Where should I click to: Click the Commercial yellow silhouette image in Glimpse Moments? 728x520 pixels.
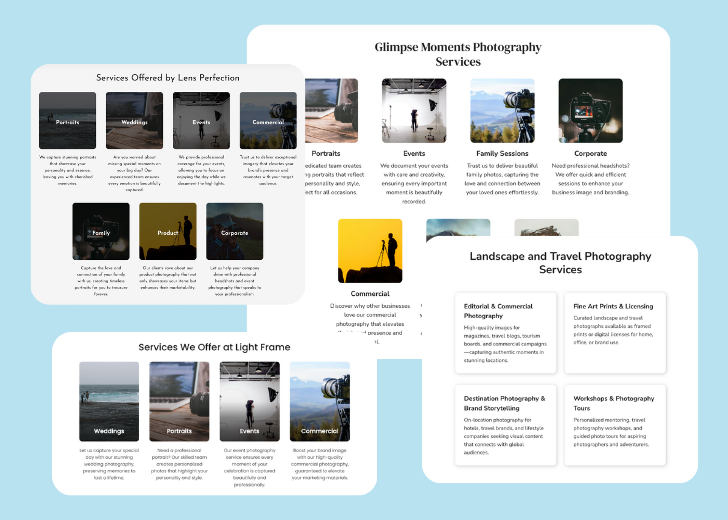(370, 251)
